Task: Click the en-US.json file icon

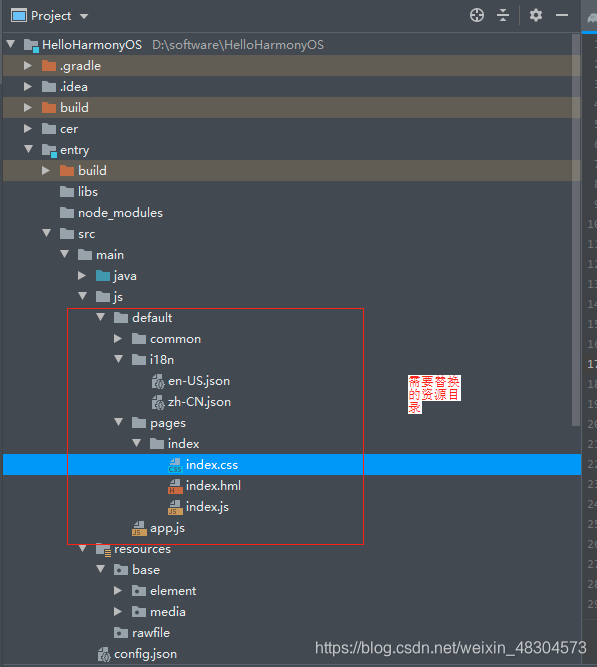Action: click(x=158, y=381)
